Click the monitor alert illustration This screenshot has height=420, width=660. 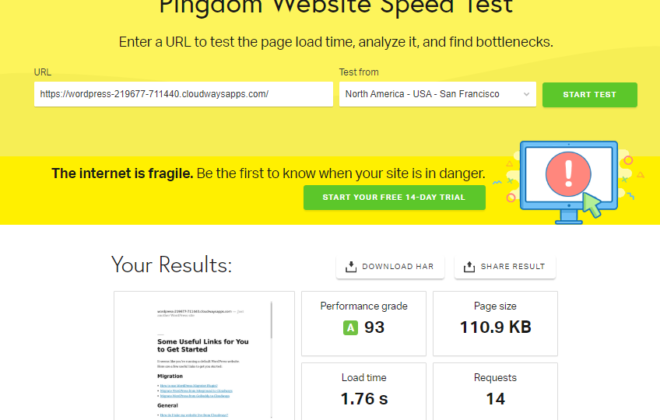569,182
